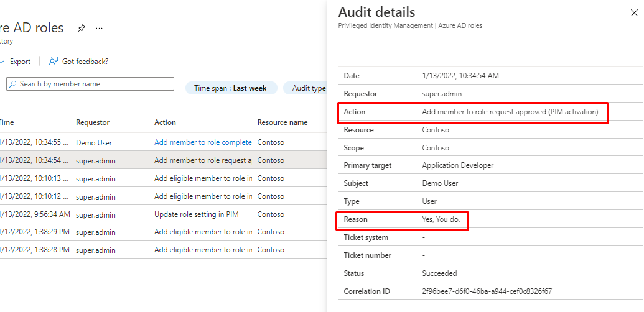Pin the Azure AD roles blade
The image size is (644, 312).
click(82, 29)
